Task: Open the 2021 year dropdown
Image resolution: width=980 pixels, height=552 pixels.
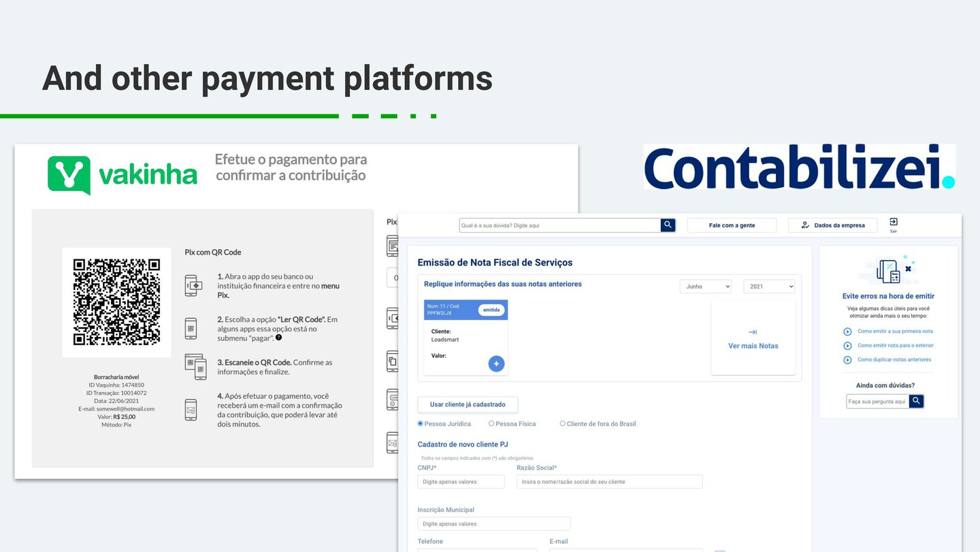Action: click(769, 287)
